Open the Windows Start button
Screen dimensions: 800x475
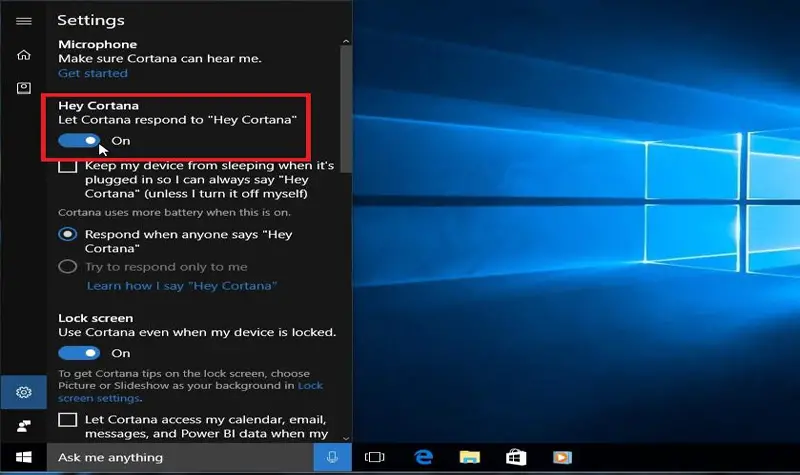tap(23, 457)
